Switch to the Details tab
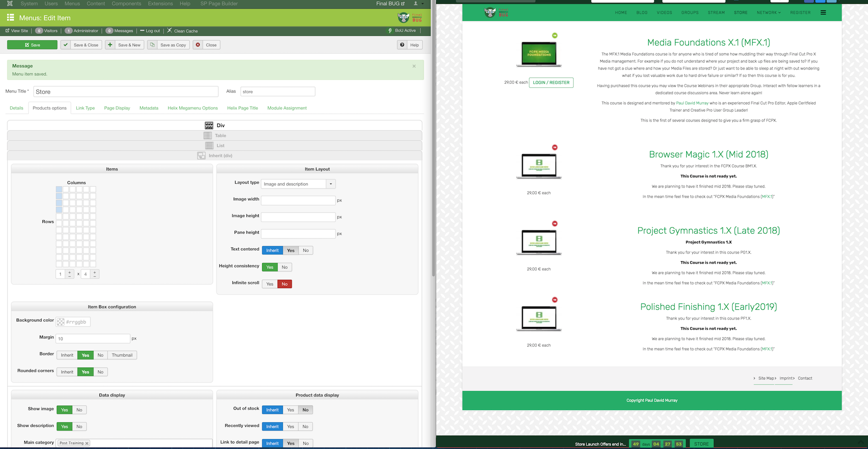Viewport: 868px width, 449px height. click(16, 108)
